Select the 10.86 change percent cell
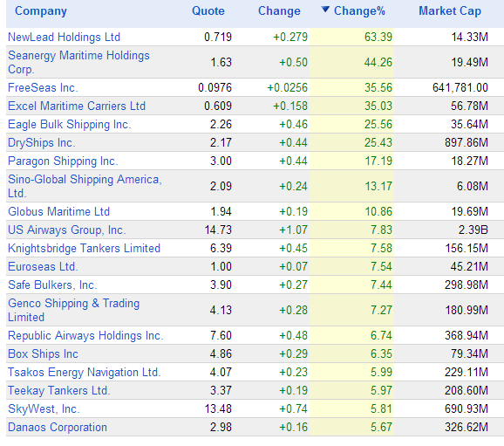This screenshot has width=504, height=446. pos(378,211)
